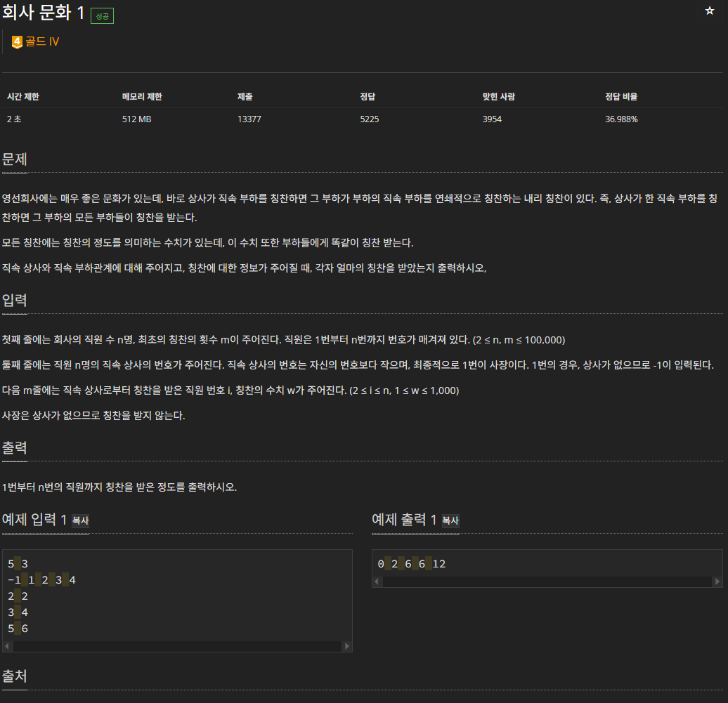728x703 pixels.
Task: Click the 메모리 제한 column header
Action: [x=142, y=96]
